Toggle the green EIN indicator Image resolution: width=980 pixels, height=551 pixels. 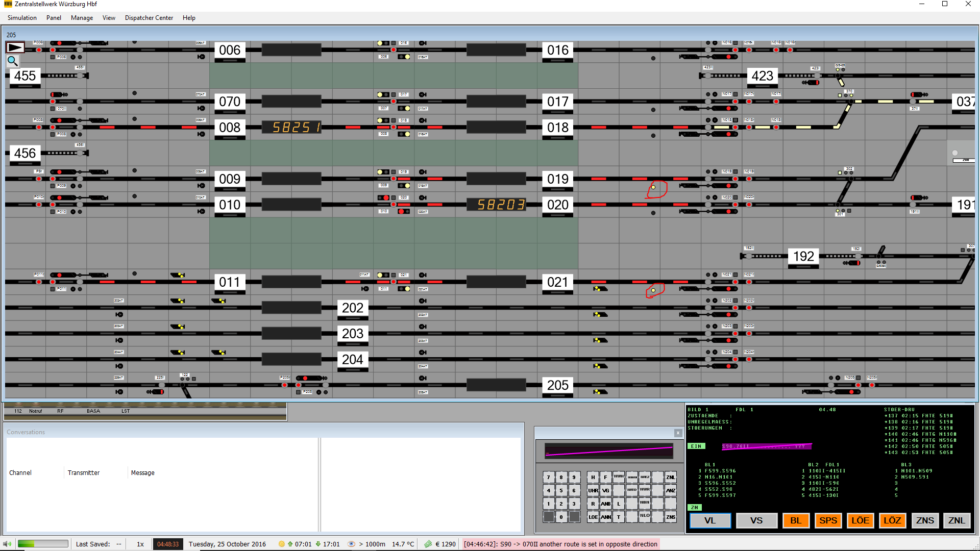coord(696,446)
